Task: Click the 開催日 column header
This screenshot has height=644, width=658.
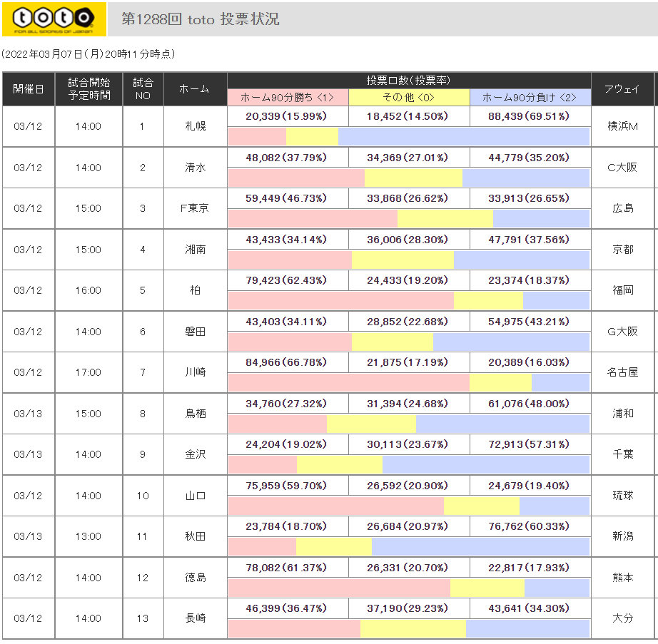Action: point(29,89)
